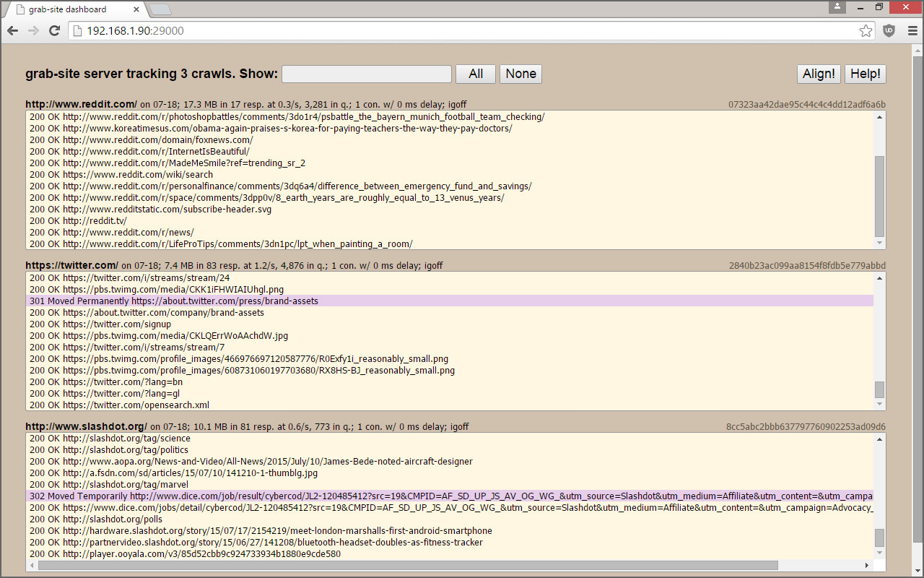This screenshot has width=924, height=578.
Task: Open Help! for the dashboard
Action: (x=865, y=73)
